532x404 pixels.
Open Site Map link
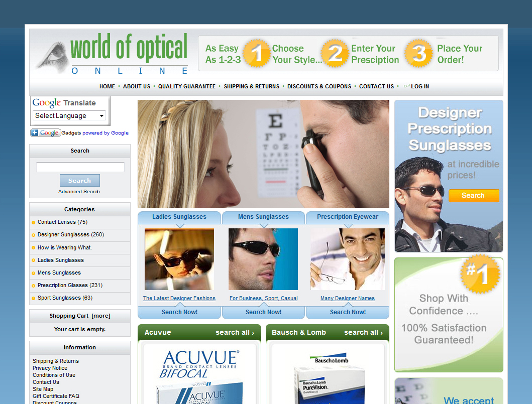tap(43, 389)
